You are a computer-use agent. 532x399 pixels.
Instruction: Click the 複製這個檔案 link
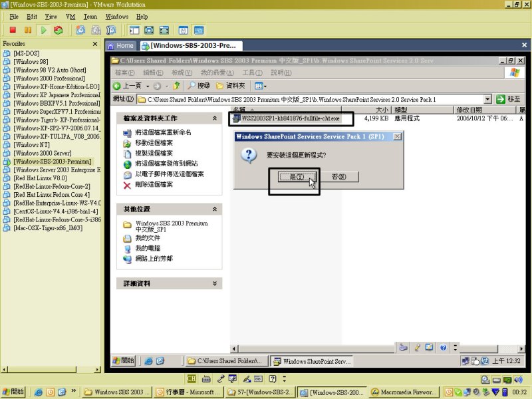click(154, 154)
